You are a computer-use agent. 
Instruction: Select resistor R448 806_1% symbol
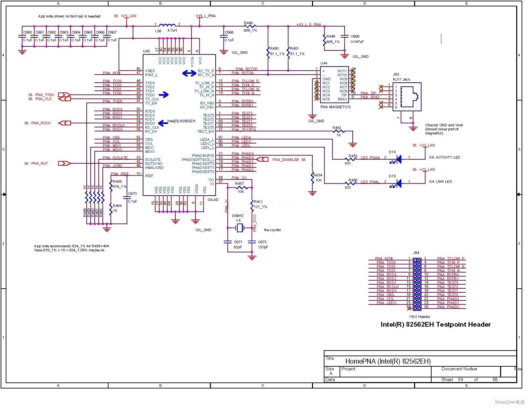tap(250, 26)
